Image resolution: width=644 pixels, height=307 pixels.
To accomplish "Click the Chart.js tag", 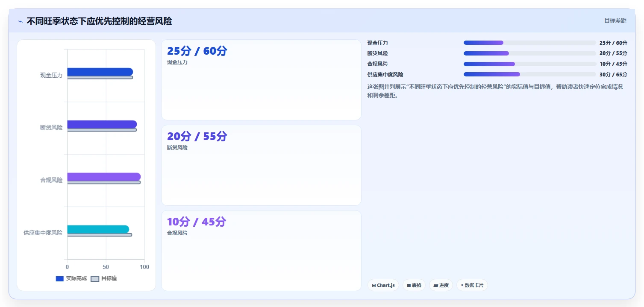I will click(383, 285).
